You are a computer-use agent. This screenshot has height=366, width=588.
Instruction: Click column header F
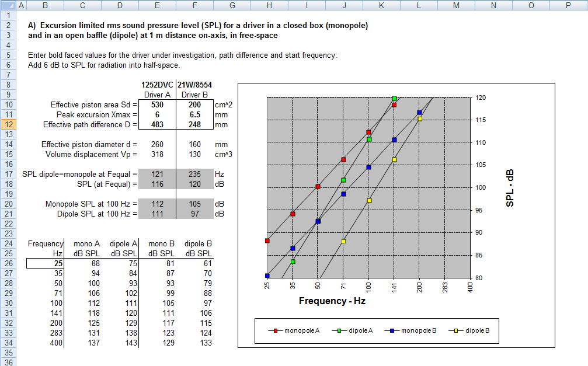click(x=194, y=5)
